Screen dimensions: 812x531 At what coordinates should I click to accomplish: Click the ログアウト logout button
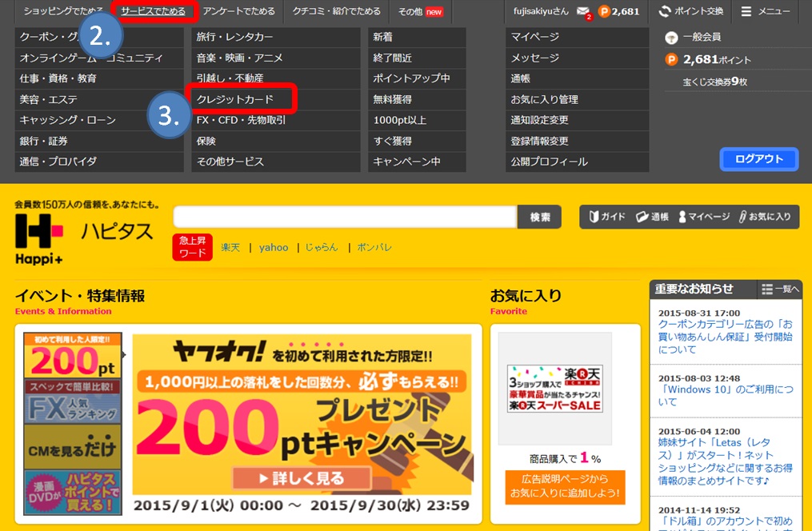758,159
